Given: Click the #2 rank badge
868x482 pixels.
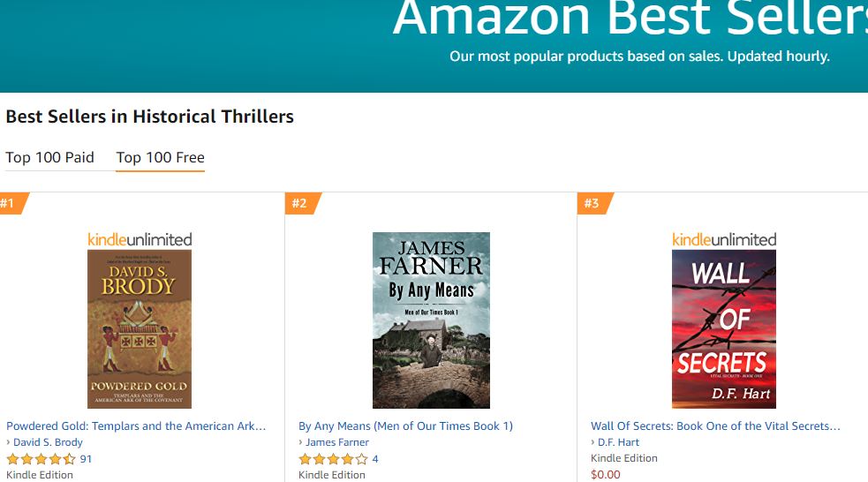Looking at the screenshot, I should (x=300, y=204).
